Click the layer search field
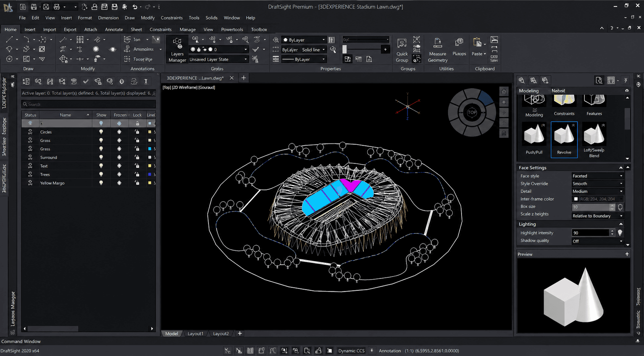The width and height of the screenshot is (644, 356). [89, 104]
